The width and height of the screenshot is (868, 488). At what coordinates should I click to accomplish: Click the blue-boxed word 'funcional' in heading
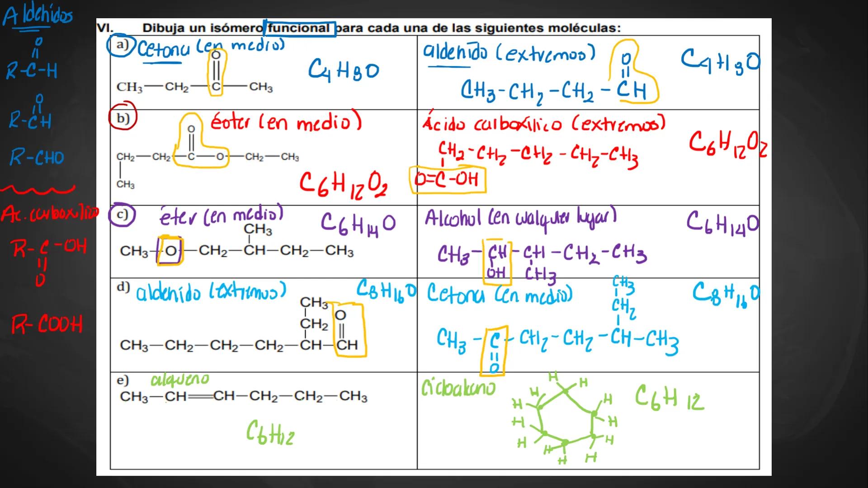[x=299, y=28]
